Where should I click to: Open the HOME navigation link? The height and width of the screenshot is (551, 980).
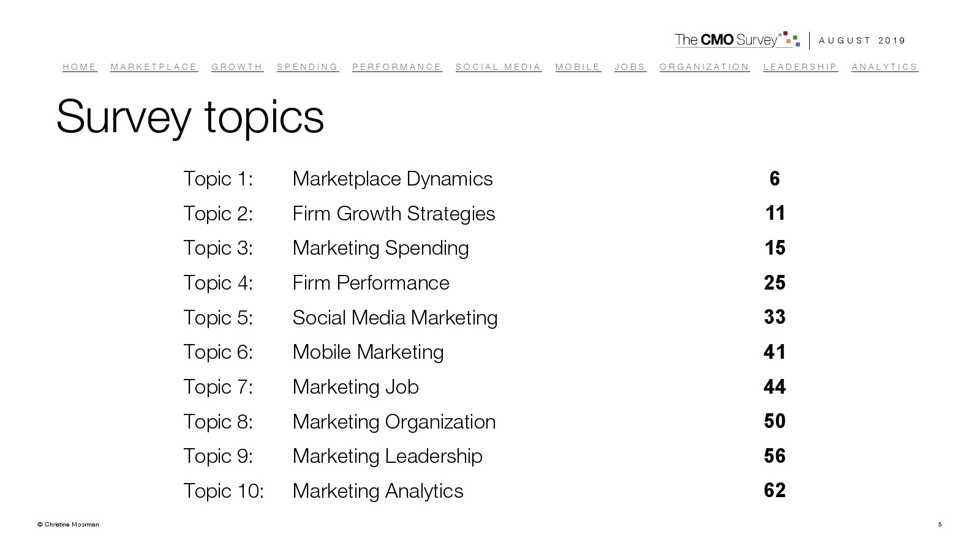pos(80,67)
